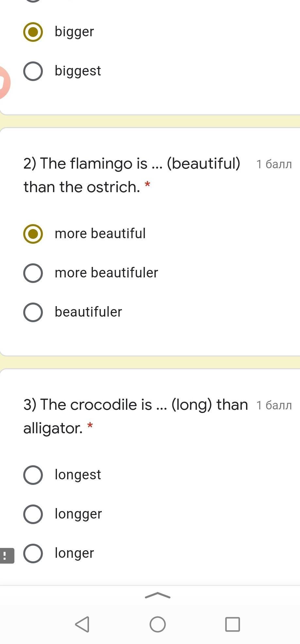Screen dimensions: 300x644
Task: Tap the pink floating badge at left edge
Action: tap(4, 82)
